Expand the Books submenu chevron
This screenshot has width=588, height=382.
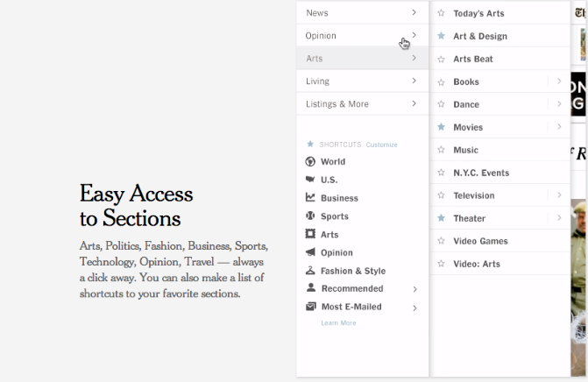tap(559, 81)
